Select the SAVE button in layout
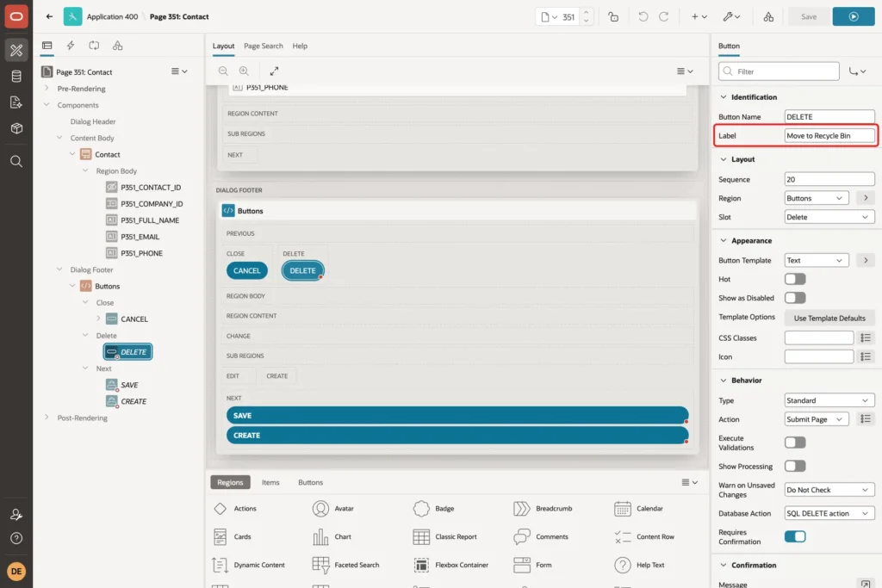The width and height of the screenshot is (882, 588). tap(457, 416)
